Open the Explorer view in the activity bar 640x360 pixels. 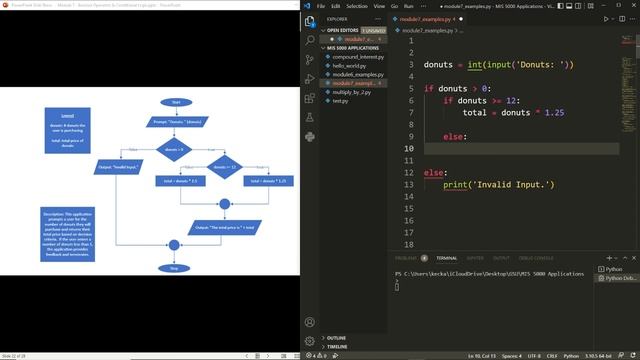click(x=310, y=21)
